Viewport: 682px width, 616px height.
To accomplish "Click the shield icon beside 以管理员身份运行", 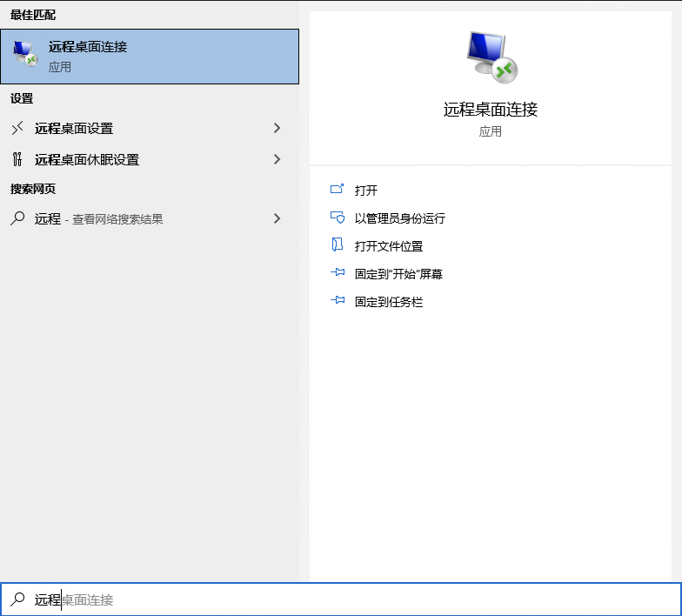I will [x=338, y=218].
